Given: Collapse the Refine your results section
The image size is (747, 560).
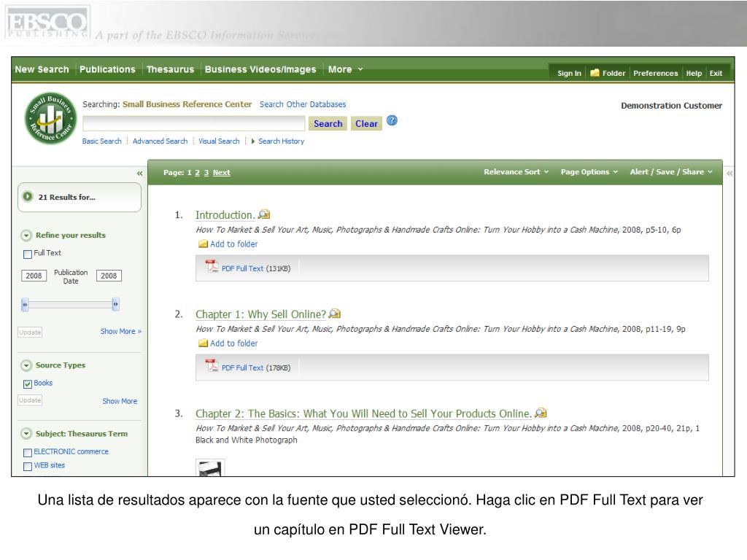Looking at the screenshot, I should (26, 236).
